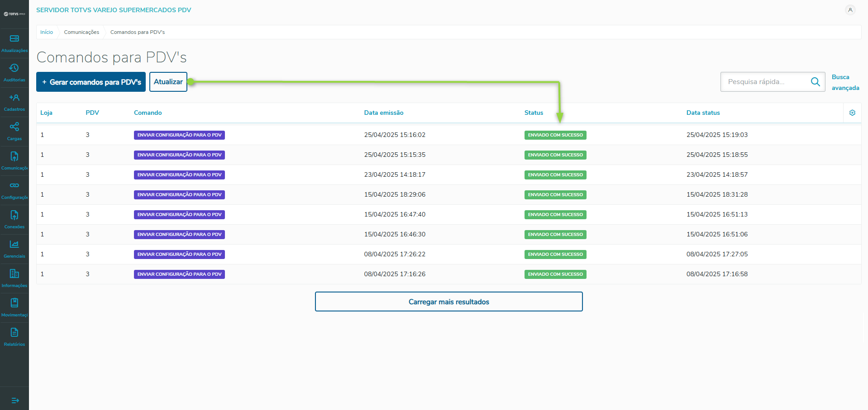This screenshot has width=868, height=410.
Task: Select emission date 08/04/2025 17:16:26
Action: tap(395, 274)
